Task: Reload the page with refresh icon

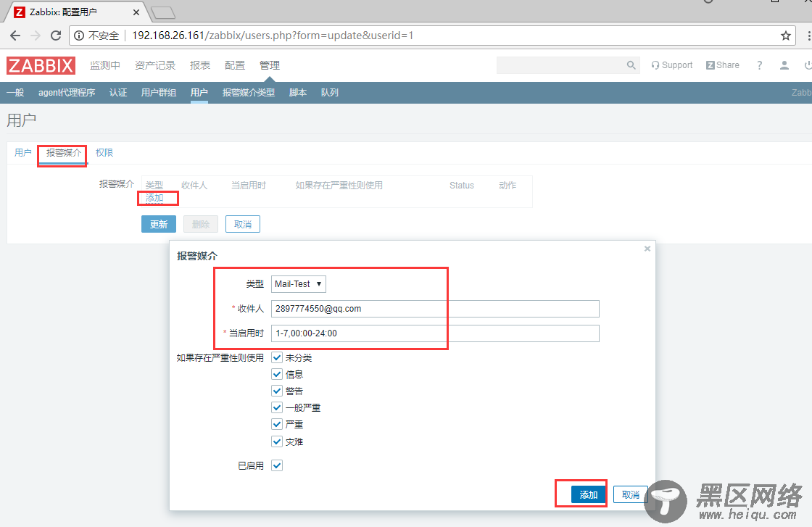Action: 56,36
